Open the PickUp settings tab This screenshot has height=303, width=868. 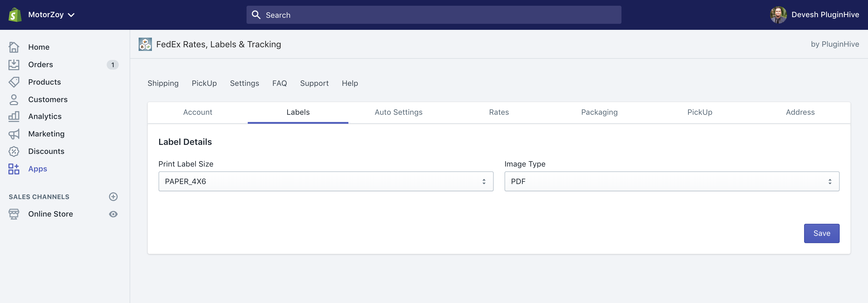coord(700,112)
